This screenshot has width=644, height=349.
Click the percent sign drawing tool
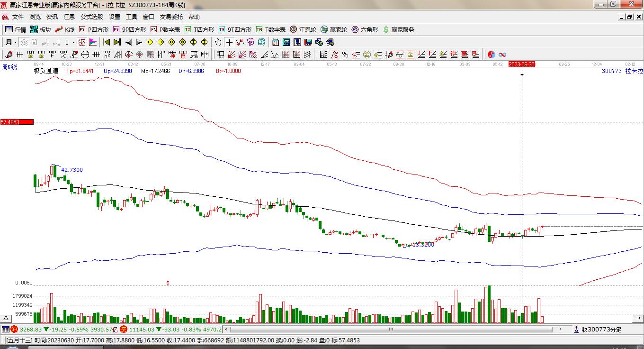345,55
